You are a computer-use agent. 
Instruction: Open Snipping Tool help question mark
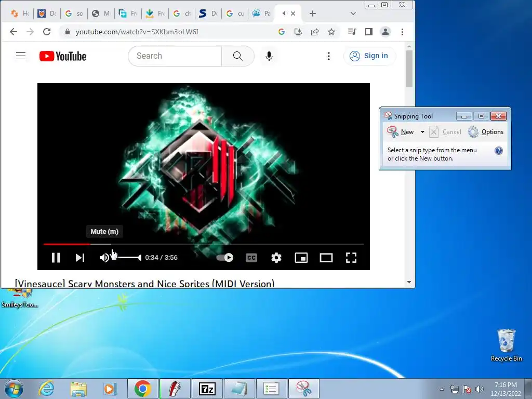click(498, 151)
